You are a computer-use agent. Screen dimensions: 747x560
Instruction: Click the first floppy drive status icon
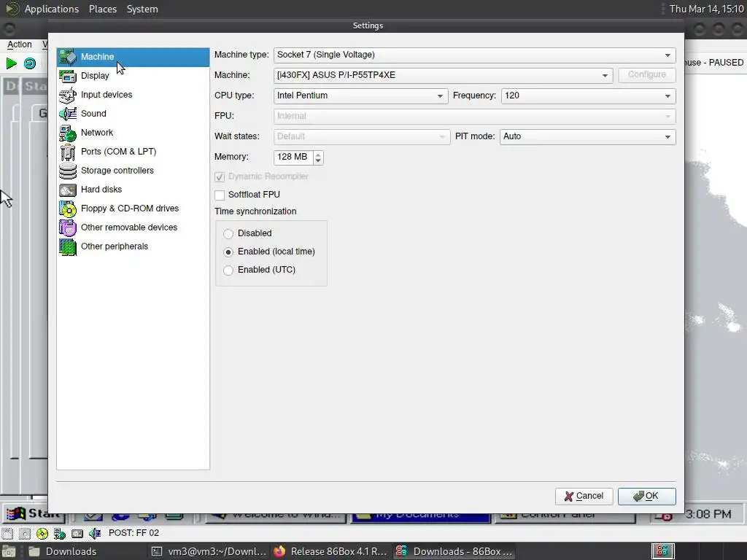point(7,533)
